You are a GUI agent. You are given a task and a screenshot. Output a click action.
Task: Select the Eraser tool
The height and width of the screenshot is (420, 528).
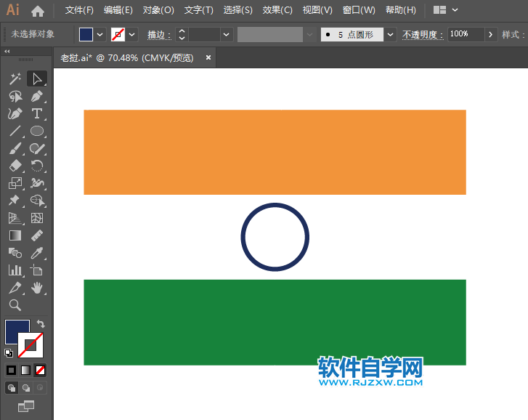[x=15, y=166]
